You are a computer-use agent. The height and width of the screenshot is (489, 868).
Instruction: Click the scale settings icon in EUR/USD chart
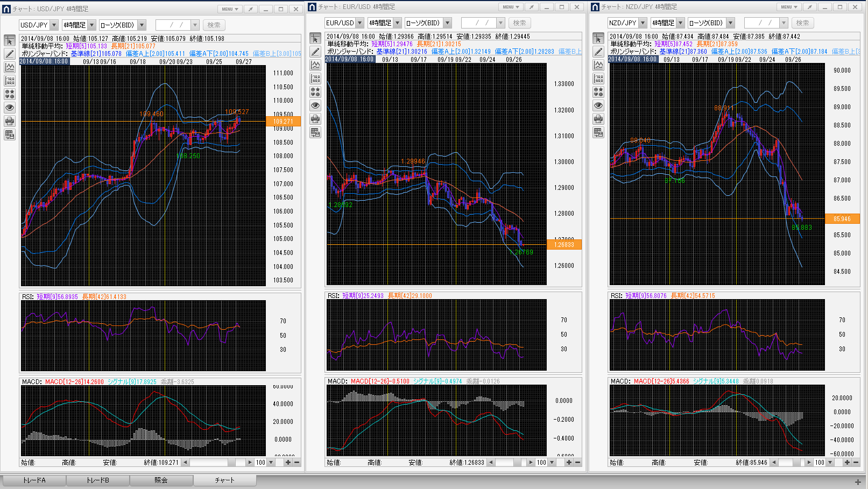point(315,79)
